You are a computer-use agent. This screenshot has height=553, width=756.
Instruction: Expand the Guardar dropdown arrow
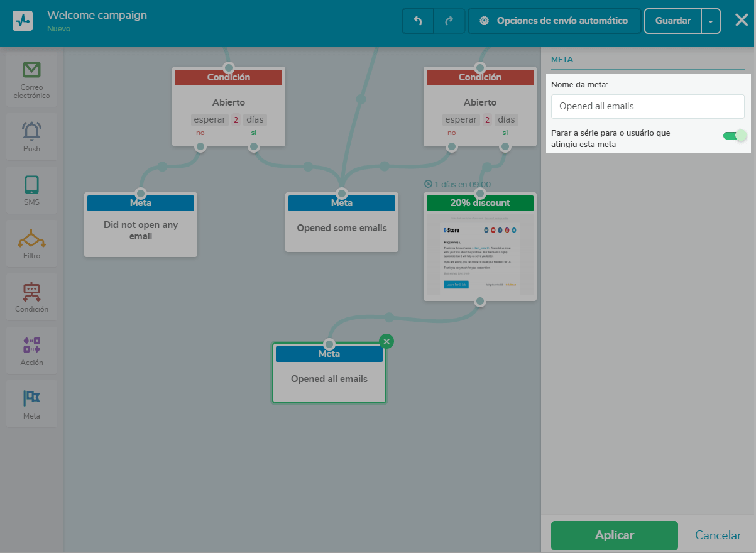coord(711,21)
